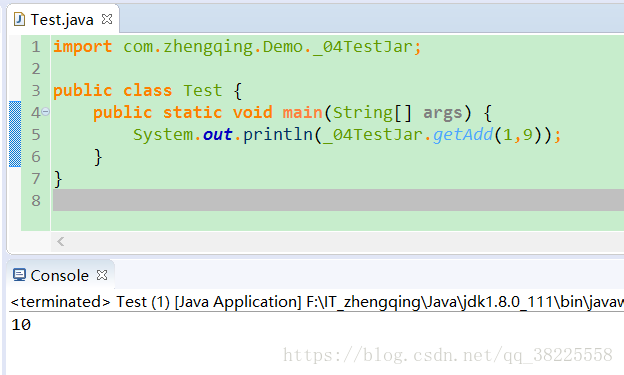The width and height of the screenshot is (624, 375).
Task: Click the class name Test on line 3
Action: pyautogui.click(x=203, y=91)
